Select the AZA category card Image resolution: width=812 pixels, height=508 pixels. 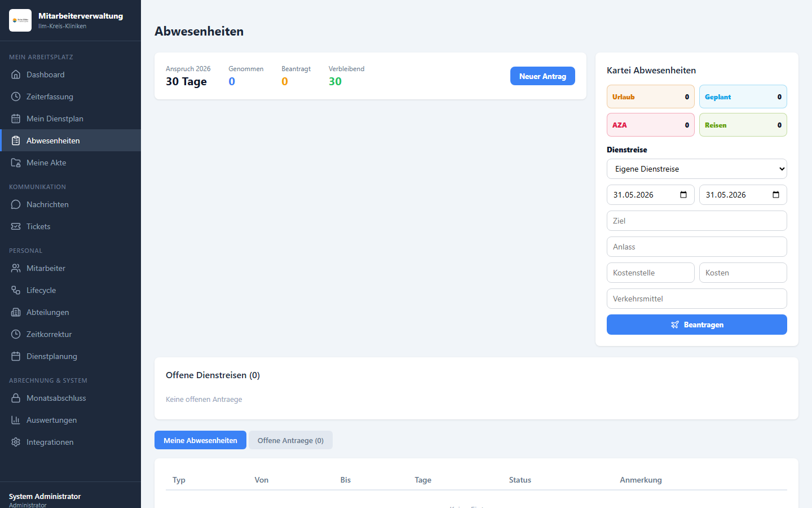pos(651,125)
